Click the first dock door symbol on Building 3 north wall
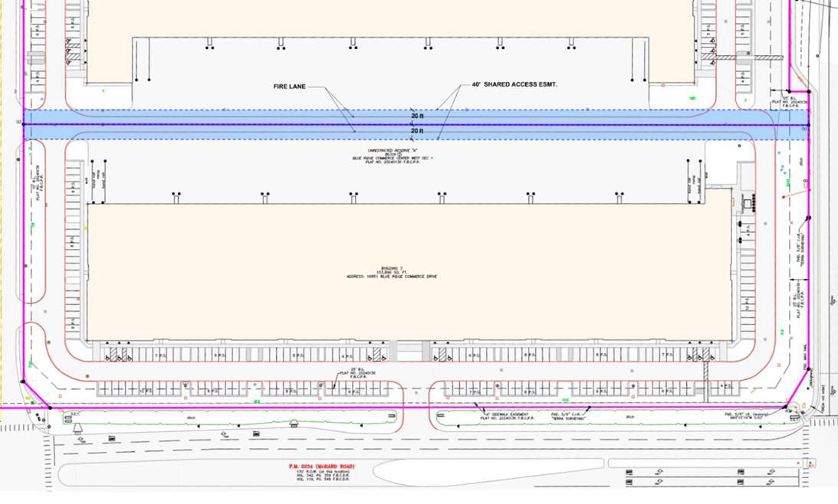Screen dimensions: 838x504 [176, 198]
